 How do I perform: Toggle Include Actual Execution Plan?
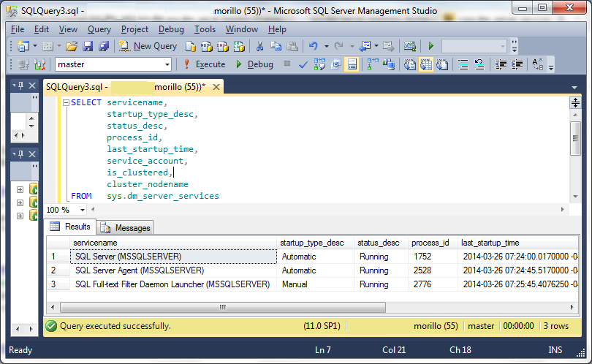tap(372, 64)
